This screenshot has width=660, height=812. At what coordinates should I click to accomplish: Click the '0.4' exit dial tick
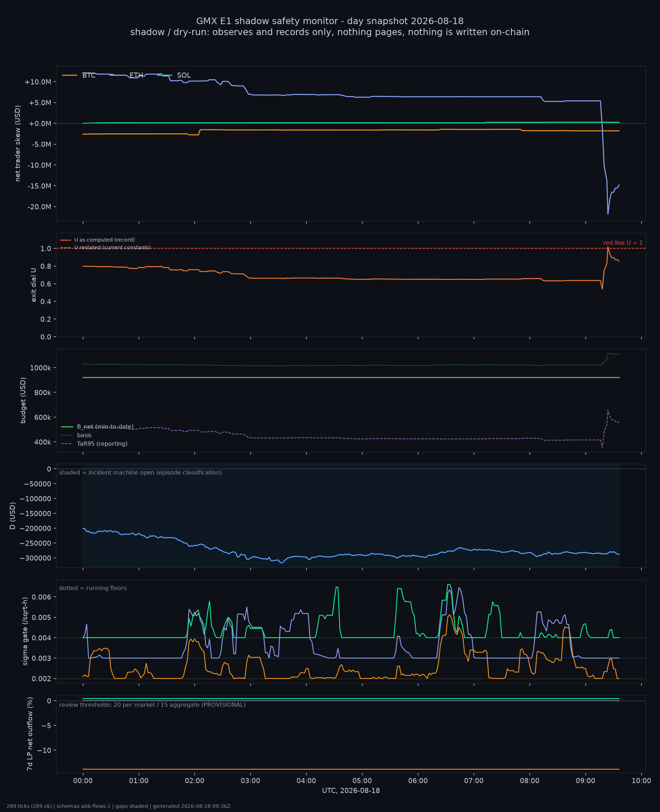tap(46, 302)
